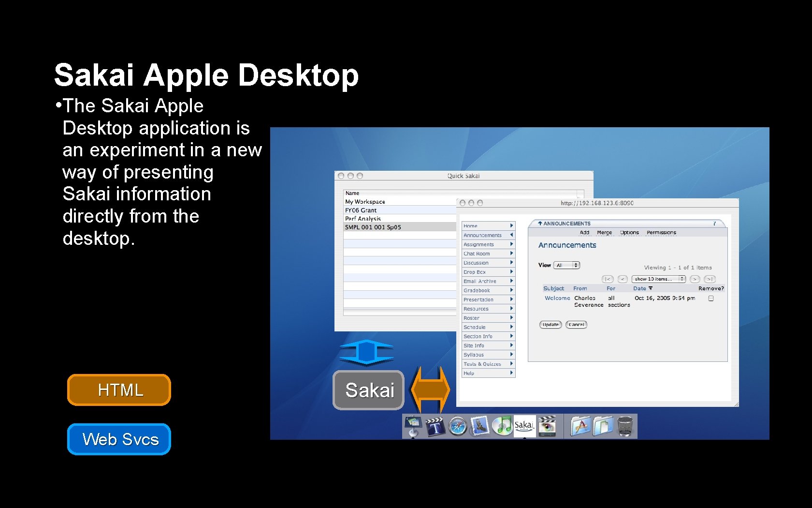Select Presentation in the site menu
Viewport: 812px width, 508px height.
[488, 299]
